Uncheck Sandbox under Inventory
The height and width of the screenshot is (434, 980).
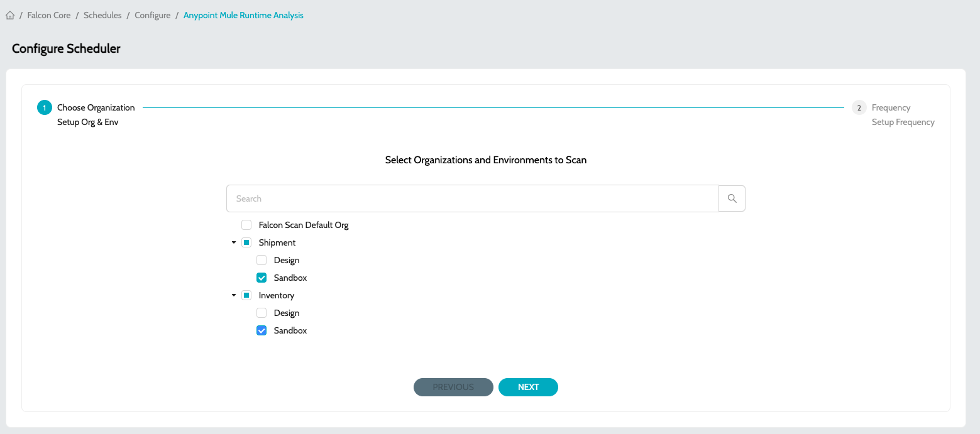coord(262,330)
